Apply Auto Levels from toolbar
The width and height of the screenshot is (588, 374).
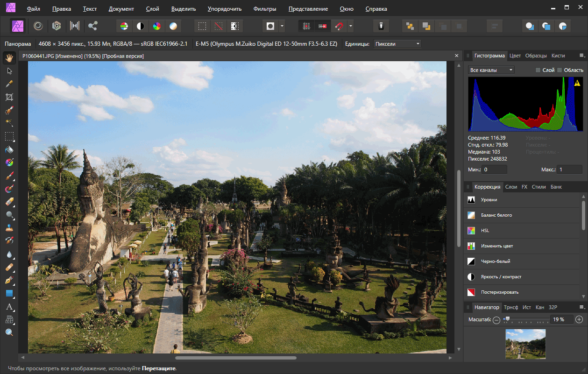point(124,26)
